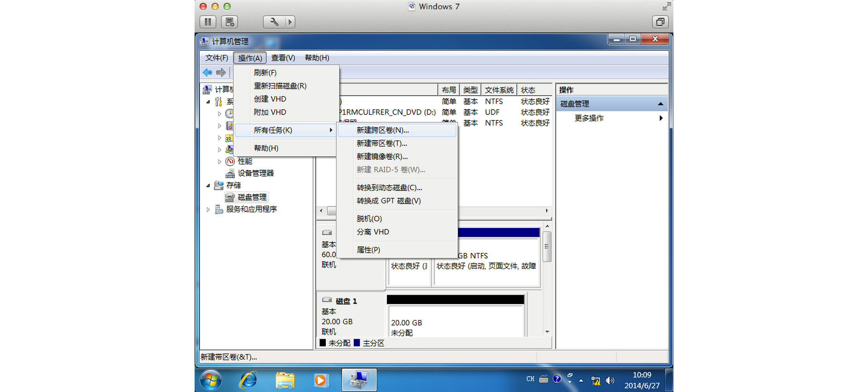Viewport: 868px width, 392px height.
Task: Open the Windows Start orb
Action: (211, 380)
